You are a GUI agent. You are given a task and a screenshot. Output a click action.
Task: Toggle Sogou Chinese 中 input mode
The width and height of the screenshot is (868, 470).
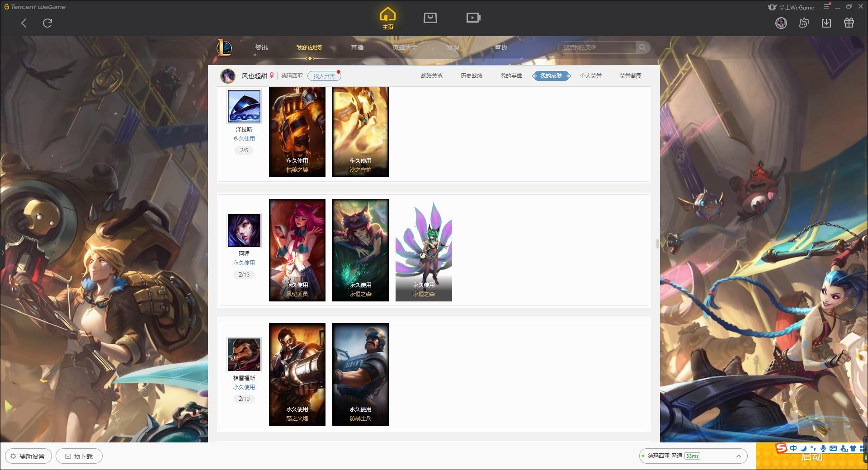(793, 448)
